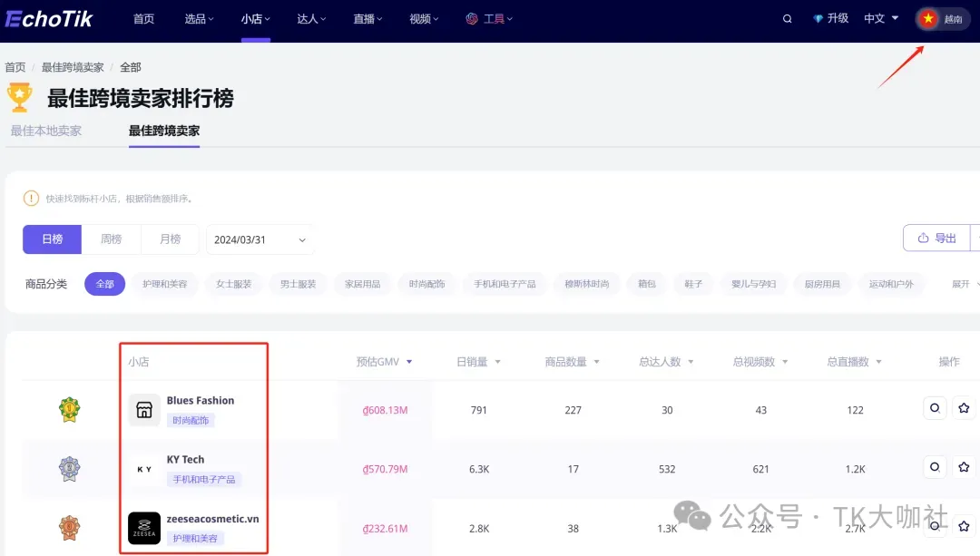Favorite Blues Fashion with star icon
Image resolution: width=980 pixels, height=556 pixels.
964,408
